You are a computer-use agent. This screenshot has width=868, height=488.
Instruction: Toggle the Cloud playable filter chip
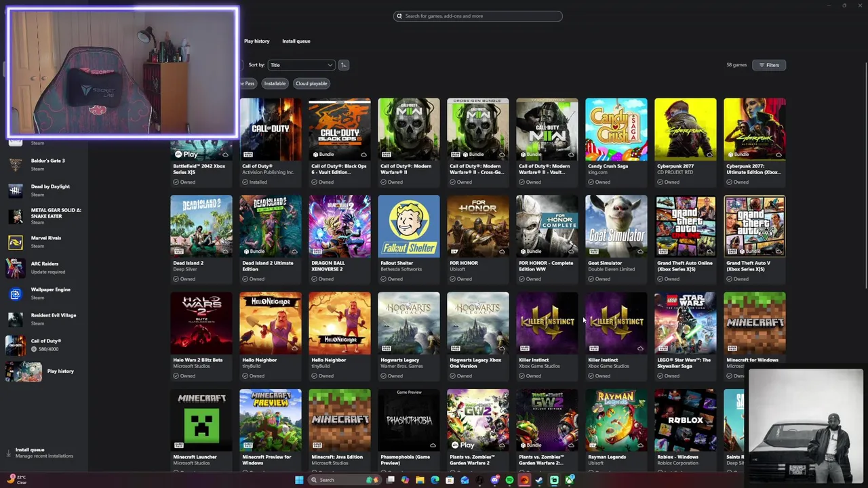311,83
